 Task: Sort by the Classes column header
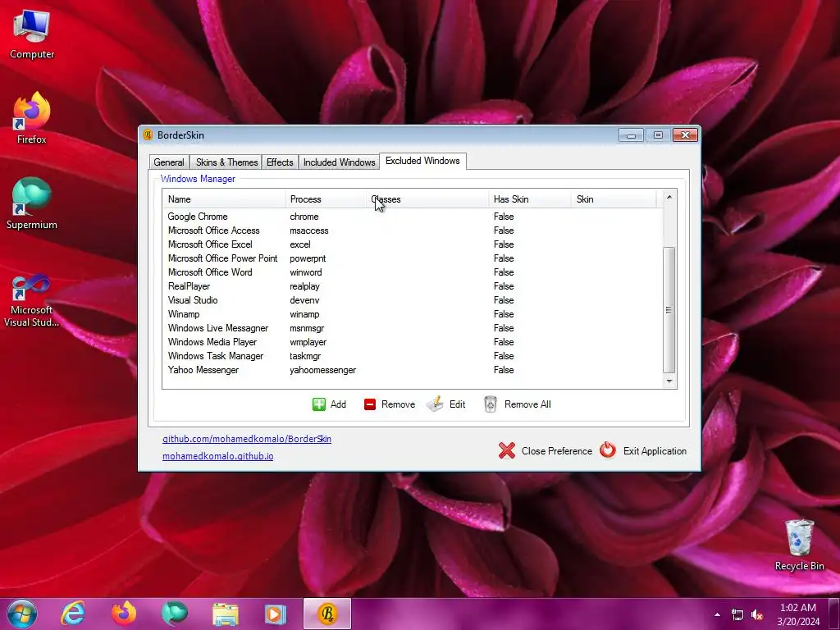(x=427, y=199)
